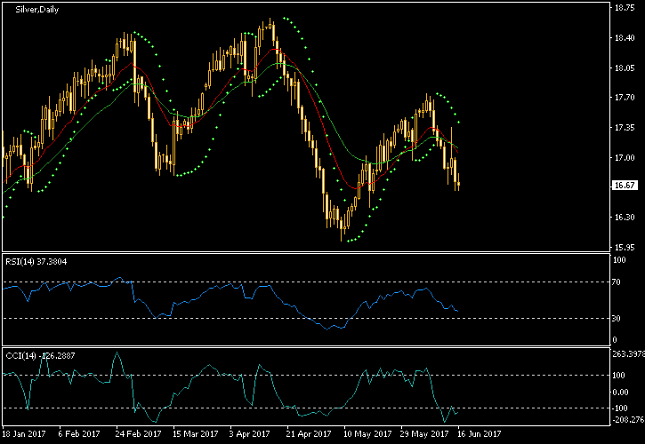This screenshot has height=444, width=645.
Task: Click the CCI 0.00 scale label
Action: click(x=620, y=392)
